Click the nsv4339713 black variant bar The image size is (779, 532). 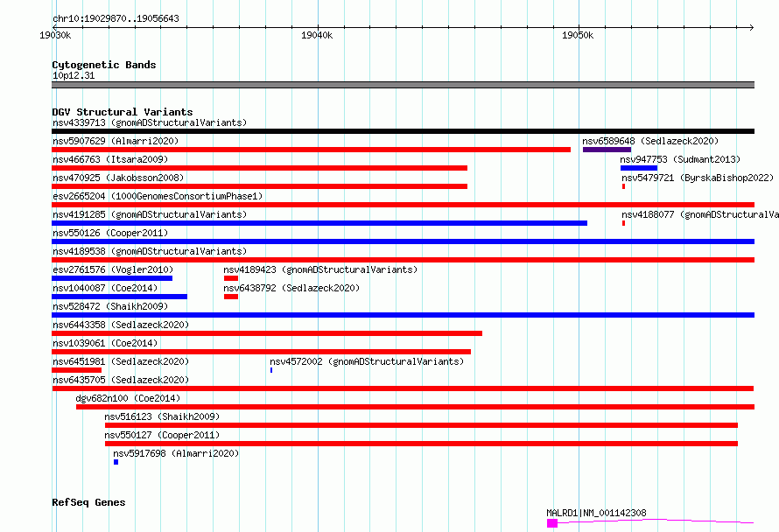[x=403, y=131]
